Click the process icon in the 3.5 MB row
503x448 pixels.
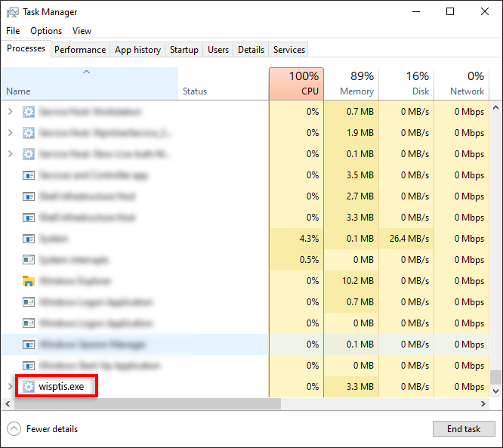(x=29, y=175)
